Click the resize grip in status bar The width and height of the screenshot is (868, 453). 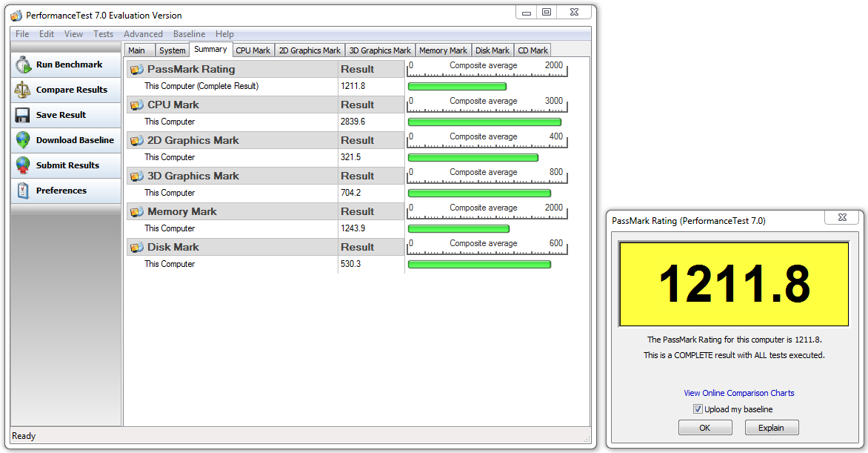(587, 439)
